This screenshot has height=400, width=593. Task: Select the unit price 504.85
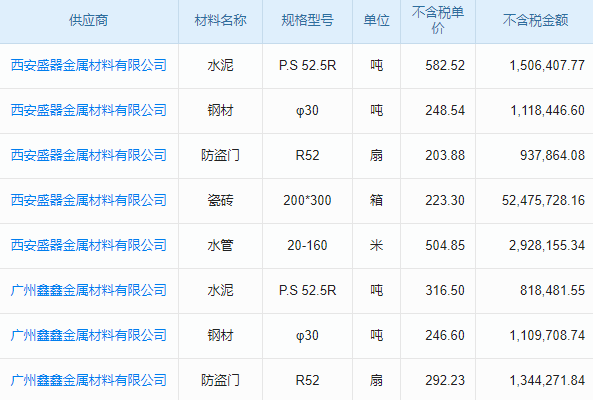(445, 245)
